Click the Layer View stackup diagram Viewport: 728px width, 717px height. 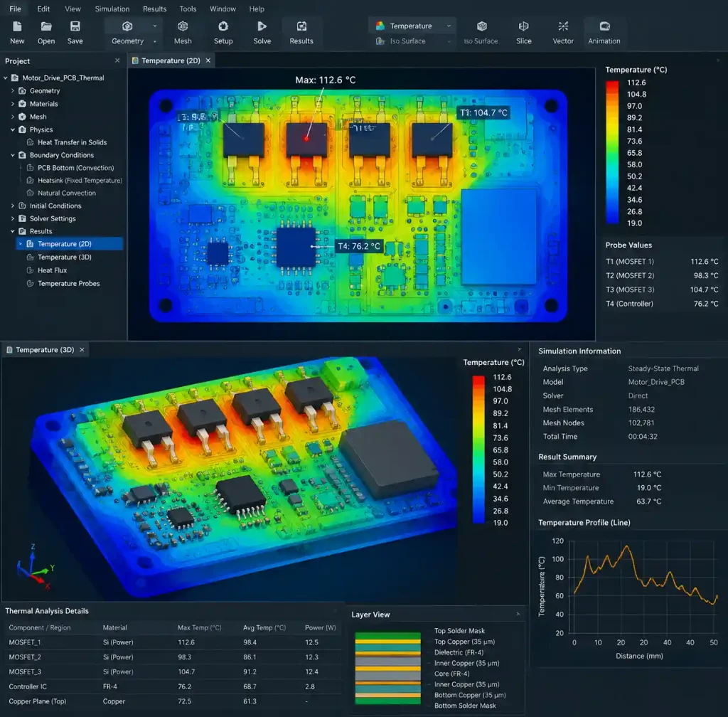click(387, 668)
